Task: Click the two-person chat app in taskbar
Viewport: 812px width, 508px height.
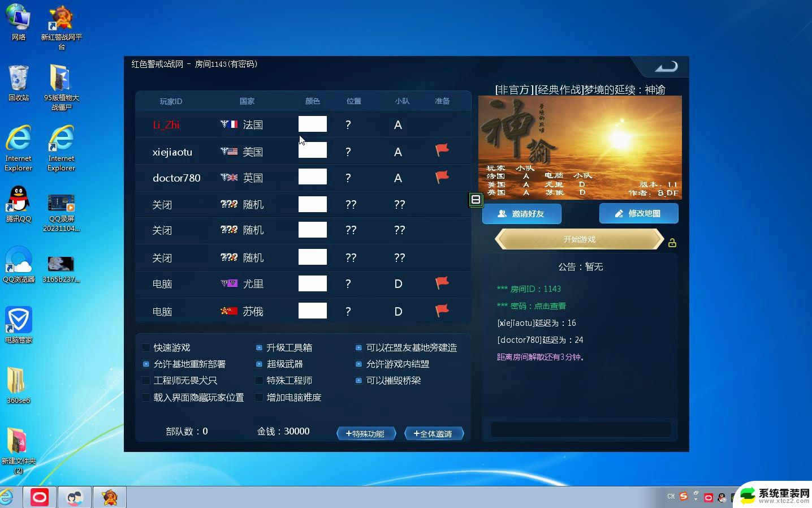Action: pyautogui.click(x=75, y=497)
